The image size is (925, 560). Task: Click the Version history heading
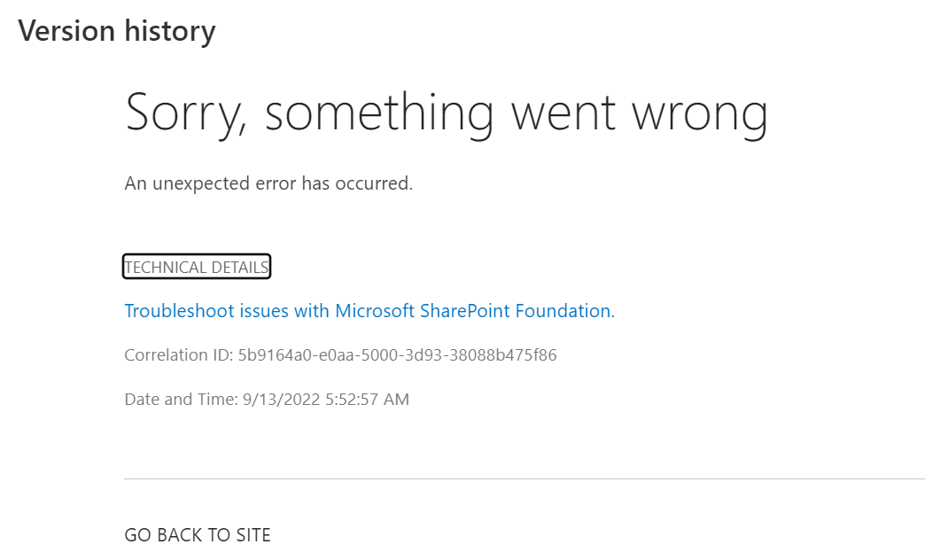coord(116,30)
